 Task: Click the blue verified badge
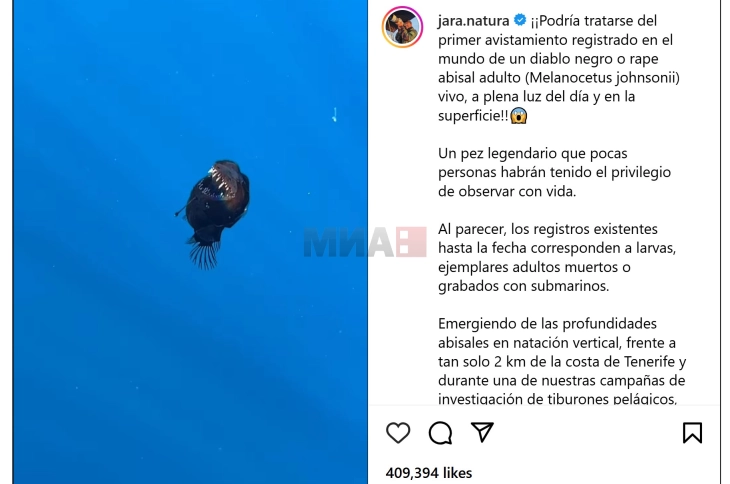click(520, 20)
